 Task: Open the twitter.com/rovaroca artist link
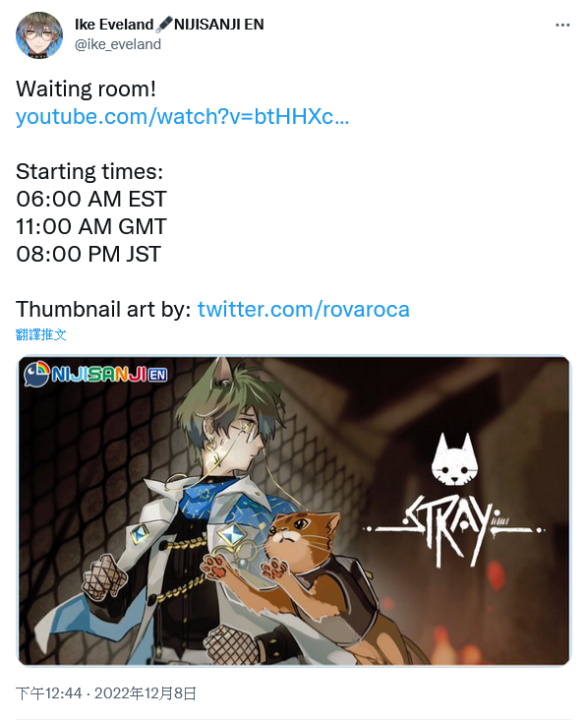point(304,309)
